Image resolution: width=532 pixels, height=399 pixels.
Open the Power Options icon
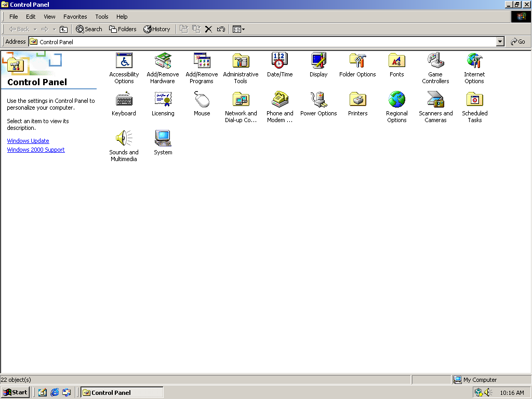(x=318, y=100)
